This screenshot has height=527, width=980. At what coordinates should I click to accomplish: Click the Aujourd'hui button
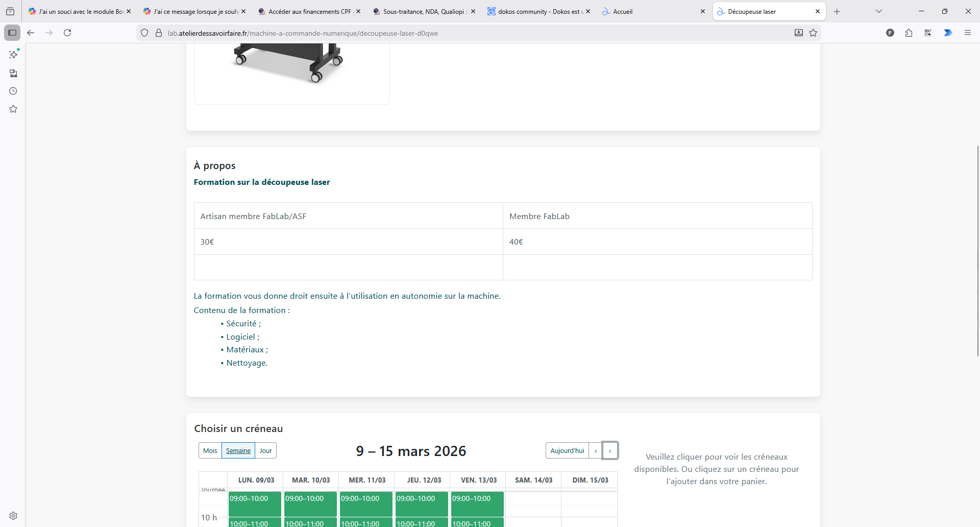tap(567, 450)
